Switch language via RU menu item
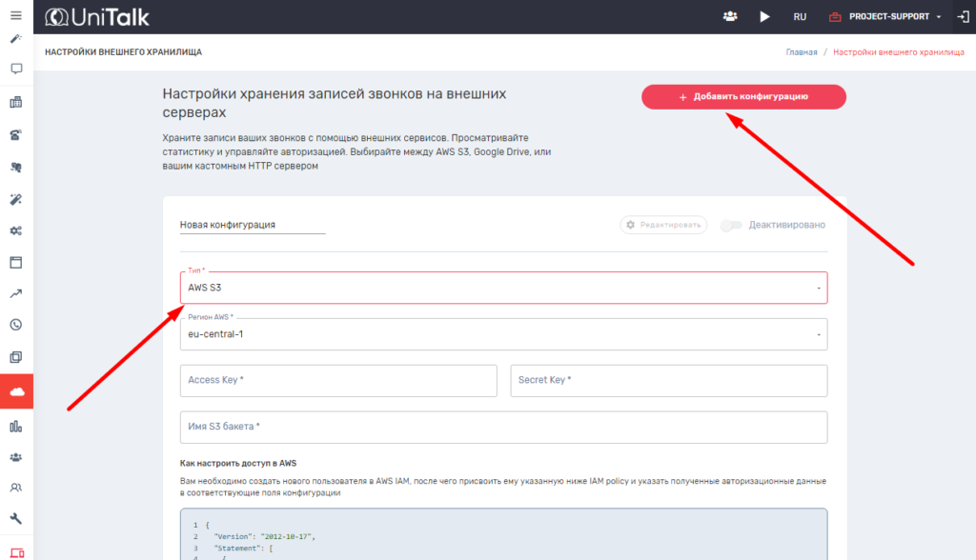The height and width of the screenshot is (560, 976). pyautogui.click(x=800, y=16)
